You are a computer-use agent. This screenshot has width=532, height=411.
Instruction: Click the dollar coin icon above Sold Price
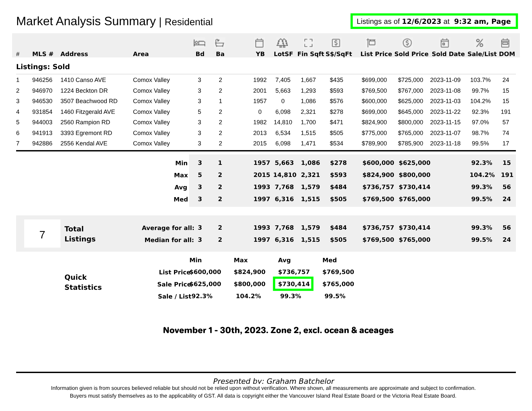pyautogui.click(x=407, y=43)
